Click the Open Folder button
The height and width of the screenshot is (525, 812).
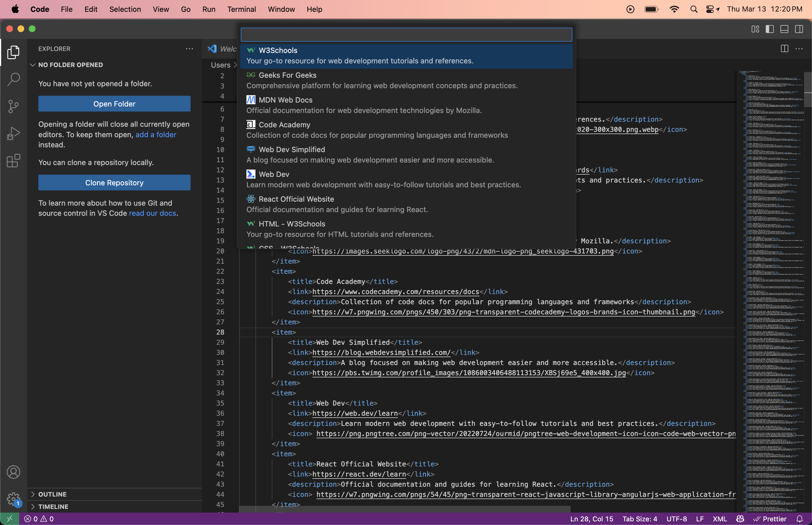[x=114, y=104]
